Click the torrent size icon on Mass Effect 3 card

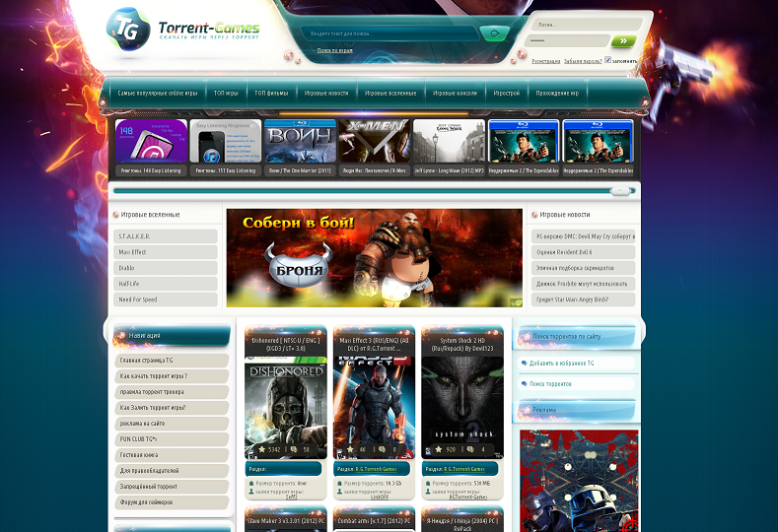click(340, 483)
